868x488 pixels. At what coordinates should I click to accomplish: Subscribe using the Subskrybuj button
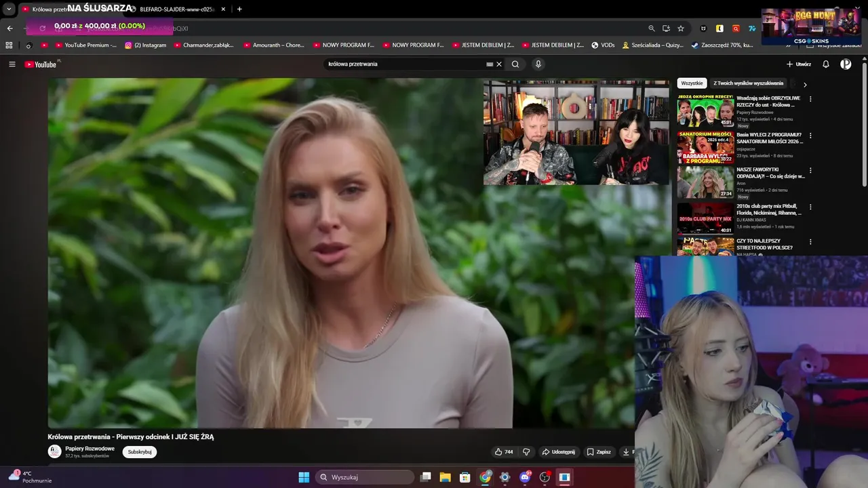tap(140, 452)
